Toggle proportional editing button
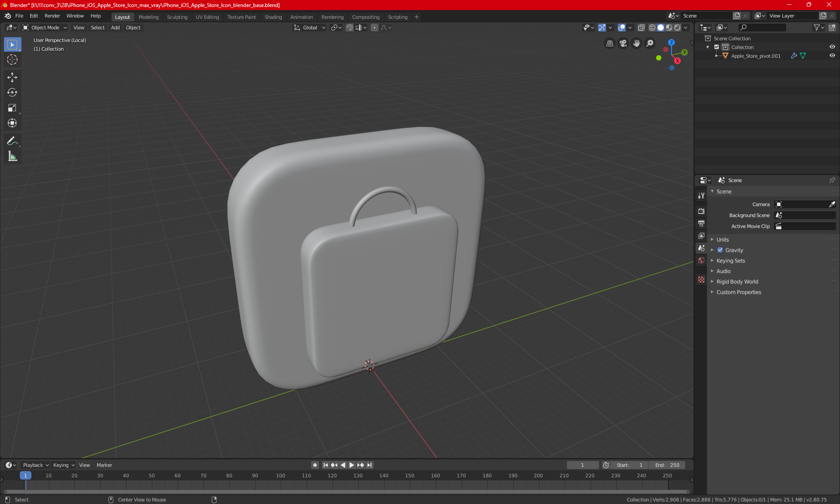The image size is (840, 504). (374, 28)
